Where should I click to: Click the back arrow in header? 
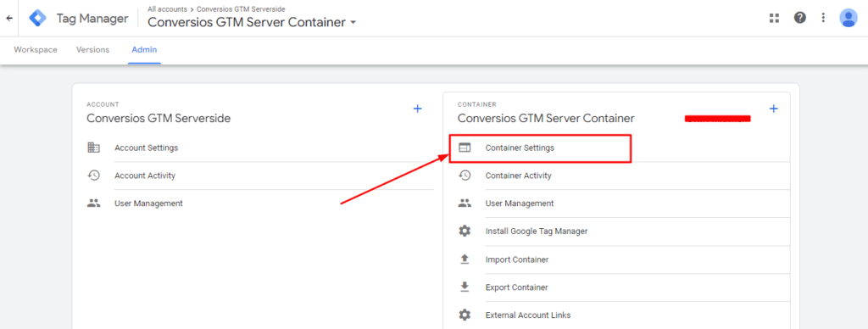(x=8, y=19)
